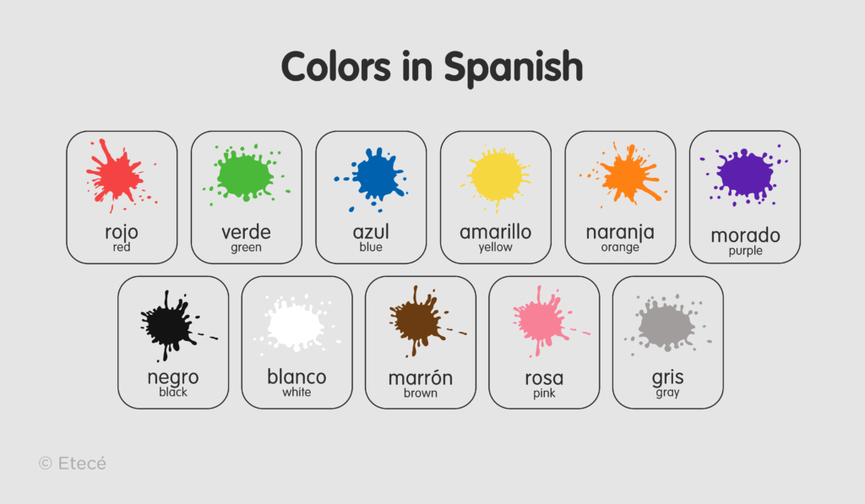
Task: Click the word 'marrón'
Action: (421, 377)
